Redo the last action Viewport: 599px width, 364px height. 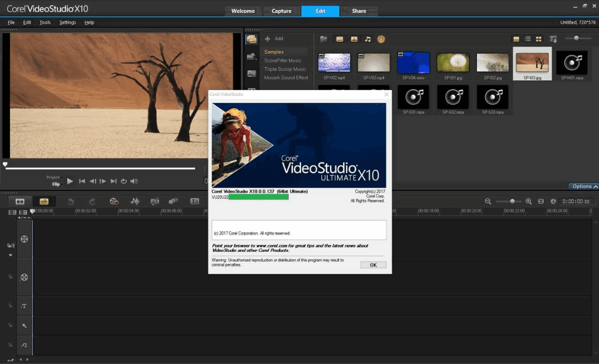click(x=92, y=201)
